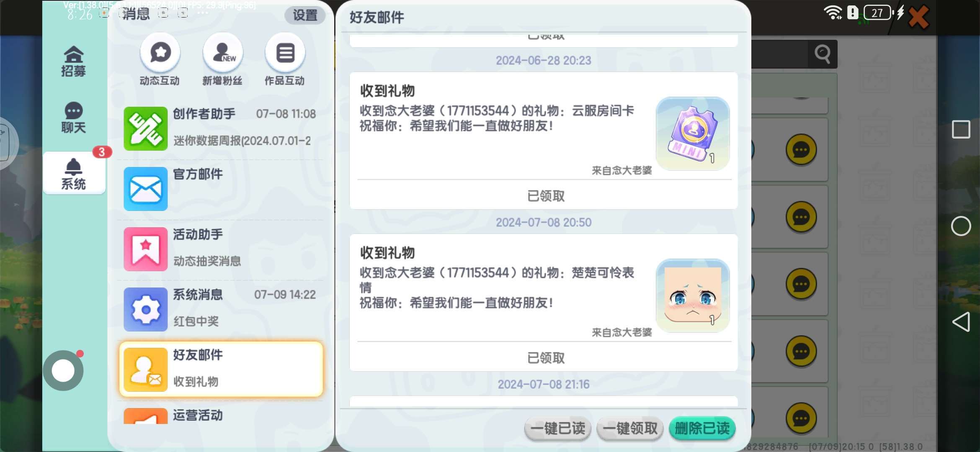
Task: View the 云服房间卡 gift thumbnail
Action: [x=693, y=134]
